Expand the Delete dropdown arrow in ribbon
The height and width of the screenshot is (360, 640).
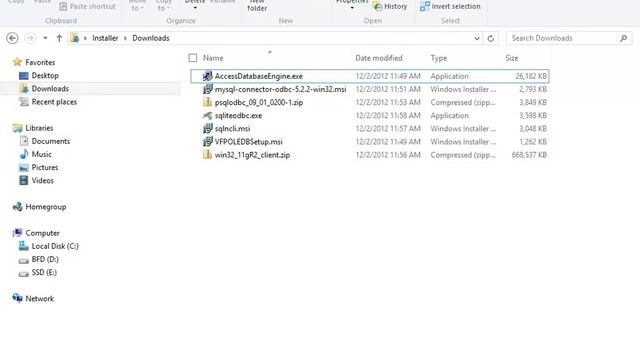pyautogui.click(x=195, y=7)
